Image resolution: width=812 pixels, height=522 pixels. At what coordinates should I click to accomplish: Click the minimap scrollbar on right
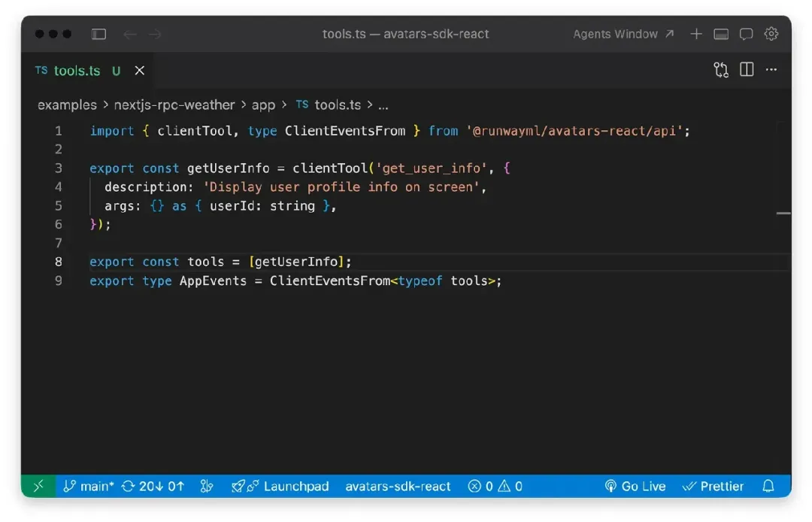(783, 213)
